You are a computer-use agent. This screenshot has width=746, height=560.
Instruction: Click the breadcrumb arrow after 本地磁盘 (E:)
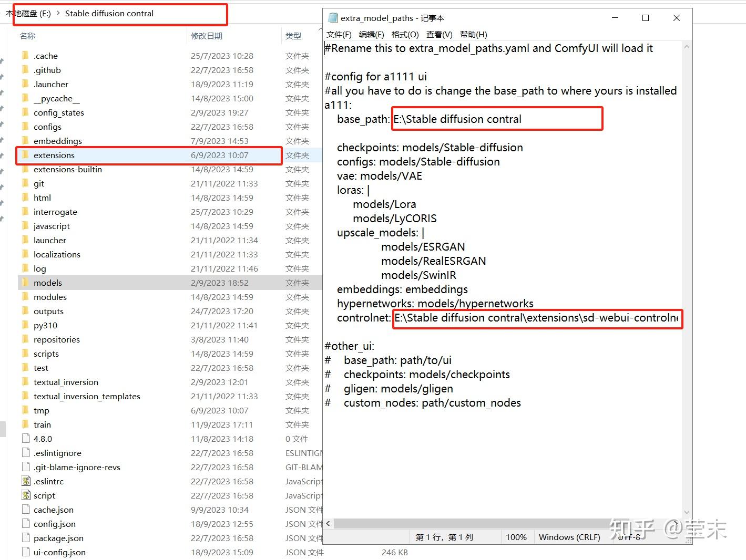[58, 14]
